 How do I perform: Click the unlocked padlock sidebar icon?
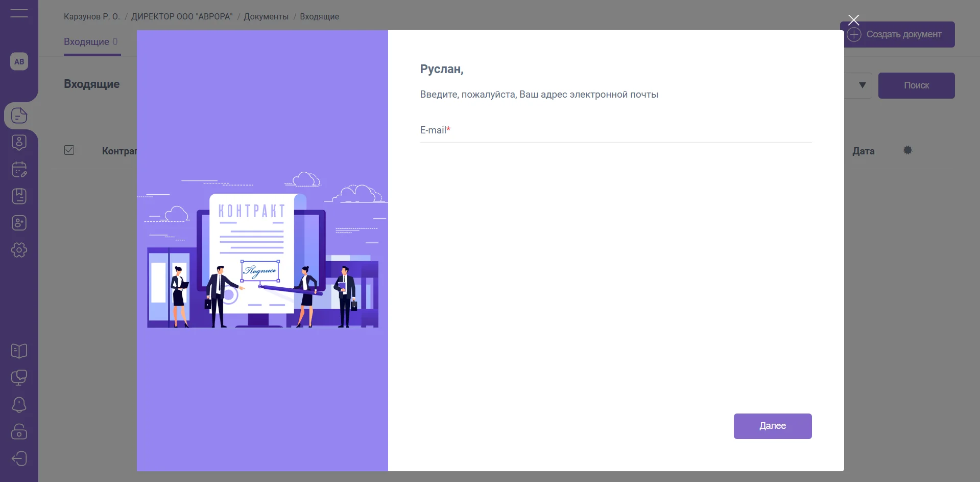click(x=19, y=431)
